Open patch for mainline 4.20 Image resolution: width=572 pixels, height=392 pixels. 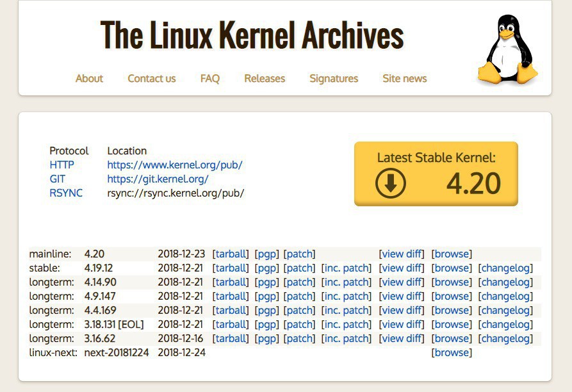(x=300, y=254)
